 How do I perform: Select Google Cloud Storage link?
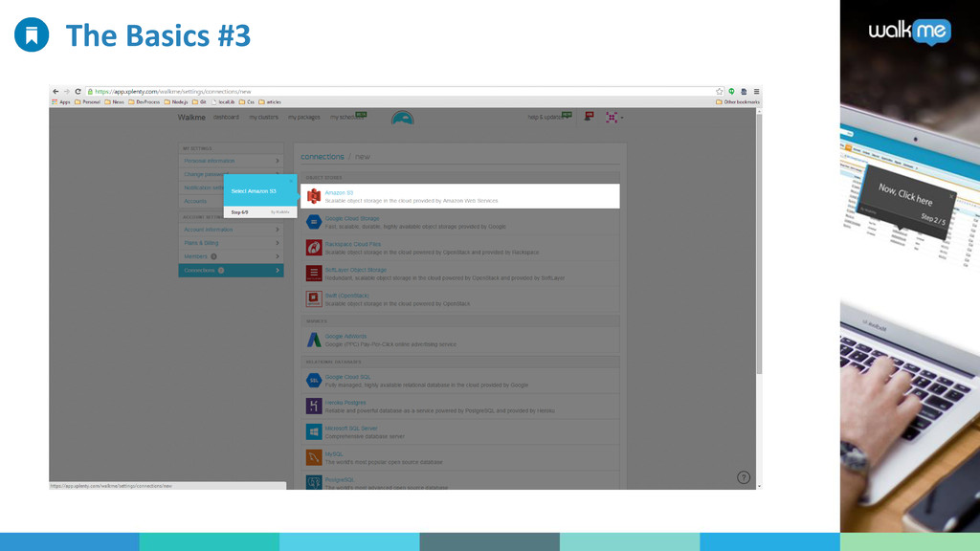click(x=352, y=219)
